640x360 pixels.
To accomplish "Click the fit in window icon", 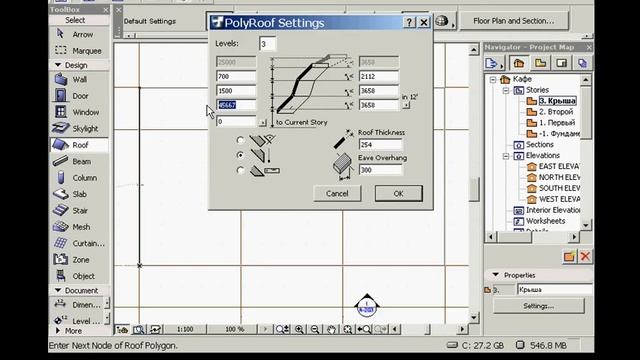I will tap(347, 329).
